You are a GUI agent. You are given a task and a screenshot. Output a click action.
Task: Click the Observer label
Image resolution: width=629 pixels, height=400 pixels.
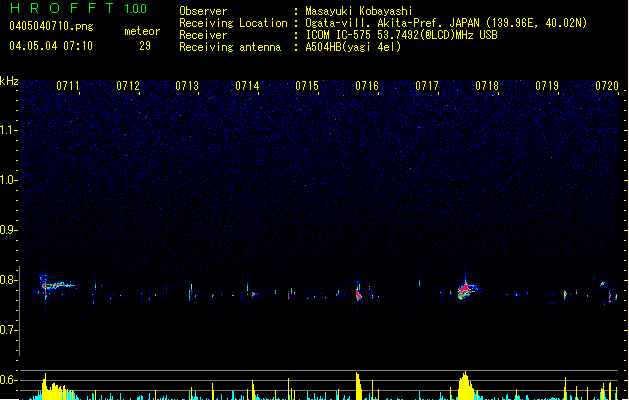click(x=203, y=11)
